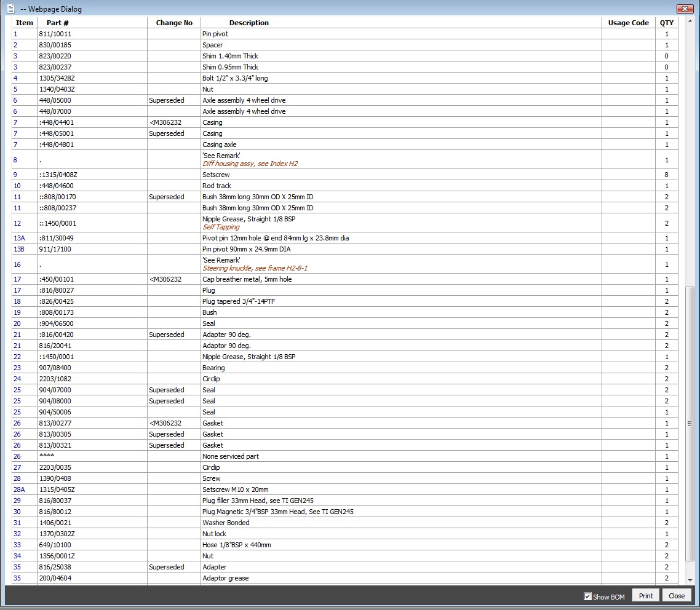Click the Part # column header
Screen dimensions: 700x610
[58, 23]
